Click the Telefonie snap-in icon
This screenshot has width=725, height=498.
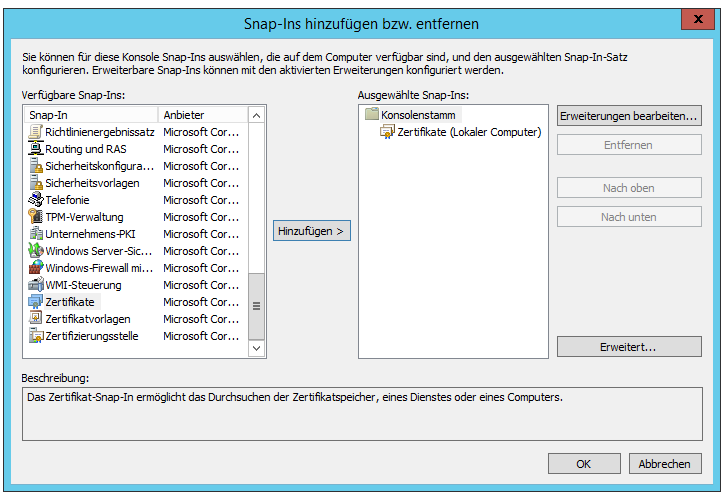[36, 200]
